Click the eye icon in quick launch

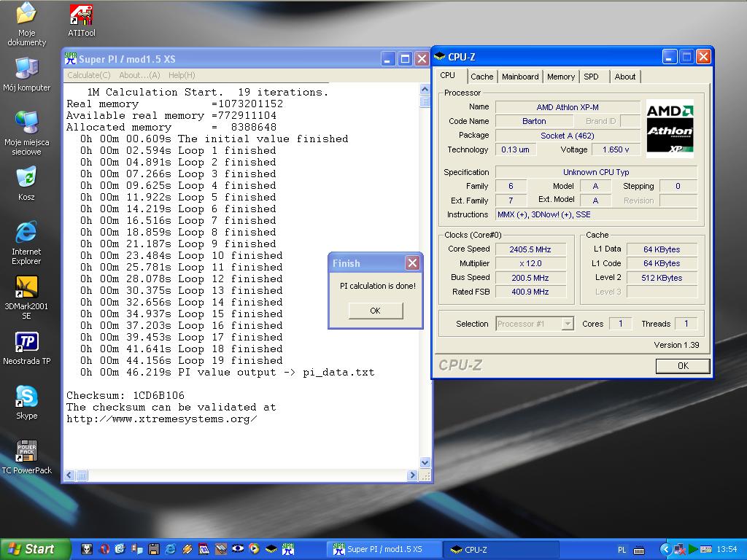[237, 549]
